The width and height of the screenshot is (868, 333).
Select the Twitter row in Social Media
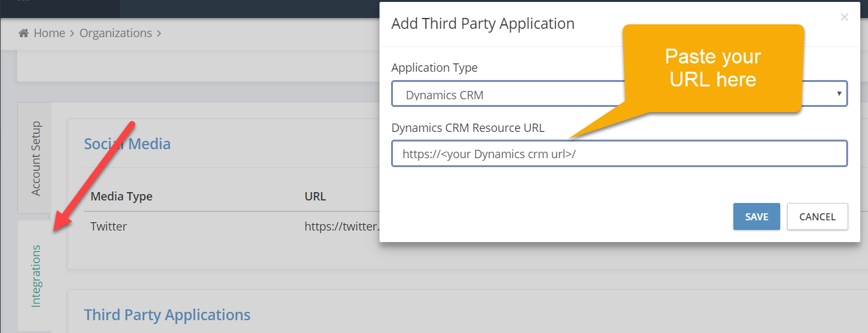(x=231, y=226)
